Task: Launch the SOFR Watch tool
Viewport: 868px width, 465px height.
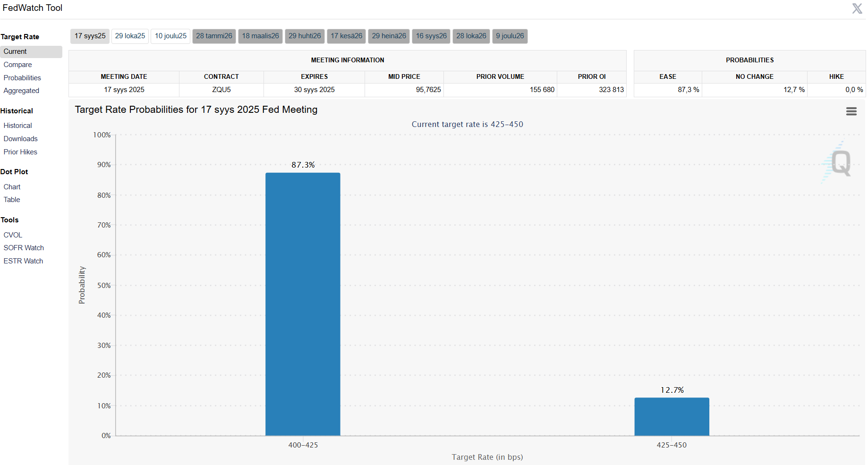Action: click(24, 248)
